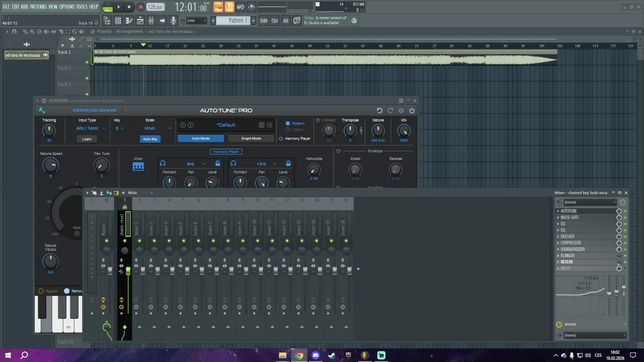
Task: Click headphone solo icon on 8va voice
Action: 163,164
